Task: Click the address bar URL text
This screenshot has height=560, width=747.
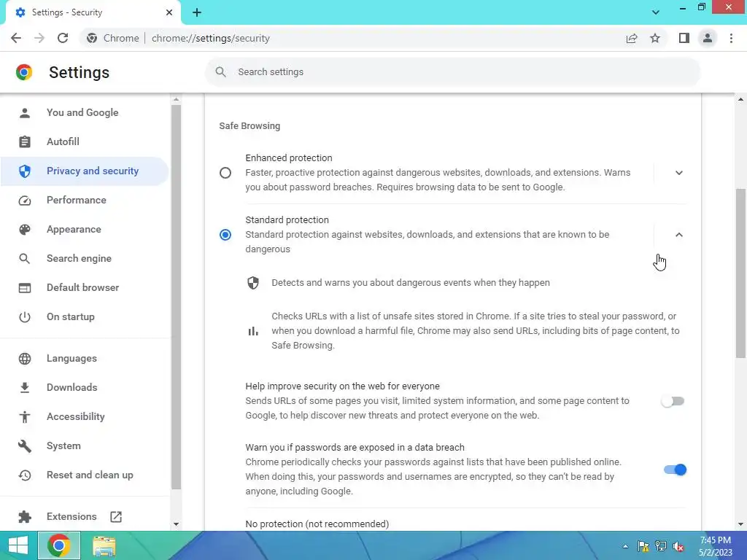Action: (x=211, y=38)
